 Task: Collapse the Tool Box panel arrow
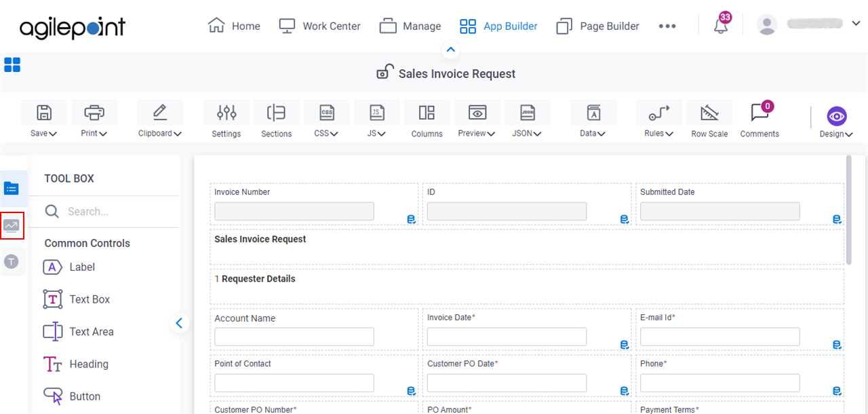click(x=179, y=323)
